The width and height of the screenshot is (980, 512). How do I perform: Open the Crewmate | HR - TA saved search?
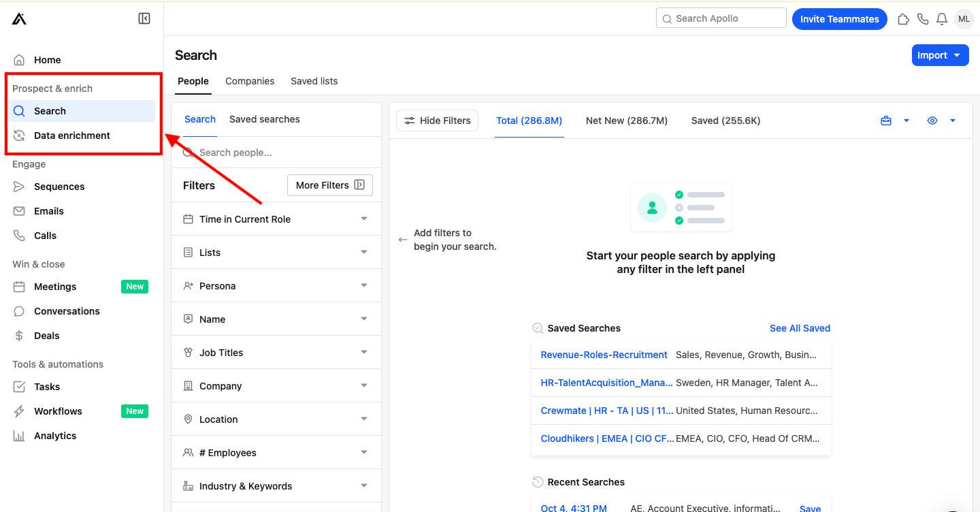[607, 411]
